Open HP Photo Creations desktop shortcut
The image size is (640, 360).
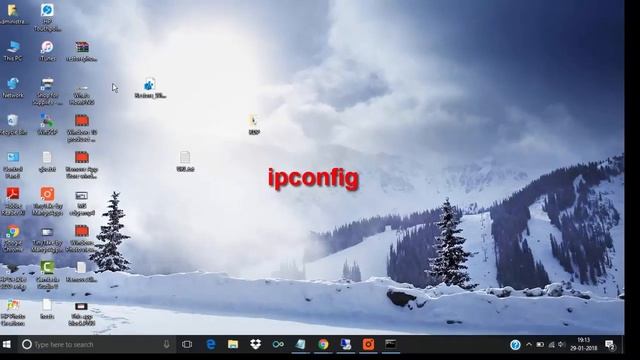[x=13, y=312]
